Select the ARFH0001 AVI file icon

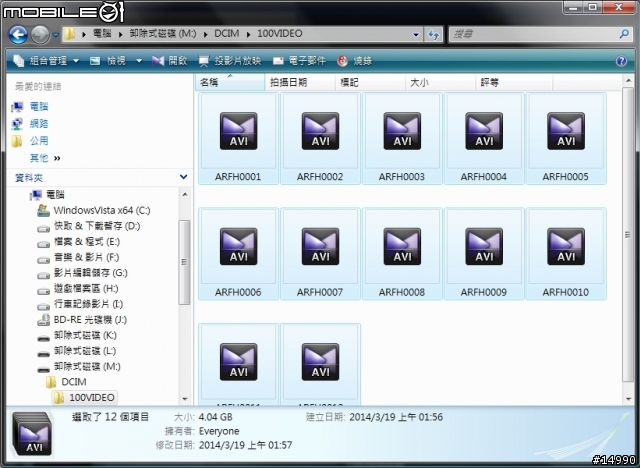238,131
